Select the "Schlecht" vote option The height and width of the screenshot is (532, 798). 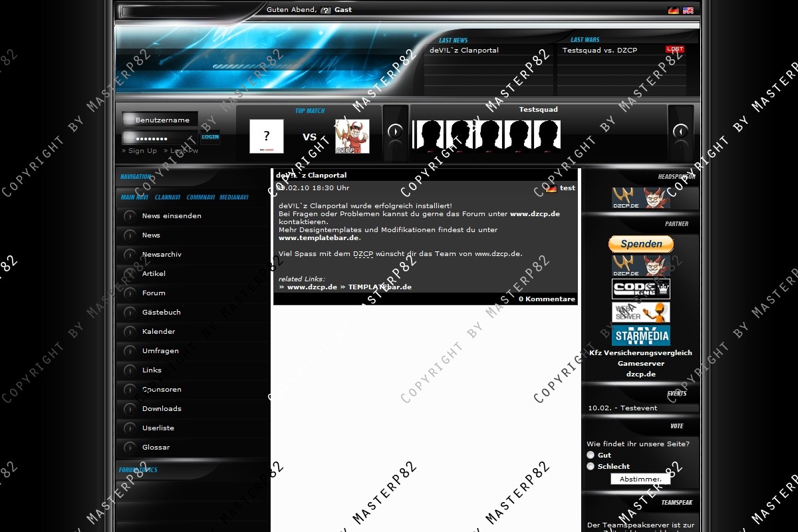coord(591,466)
